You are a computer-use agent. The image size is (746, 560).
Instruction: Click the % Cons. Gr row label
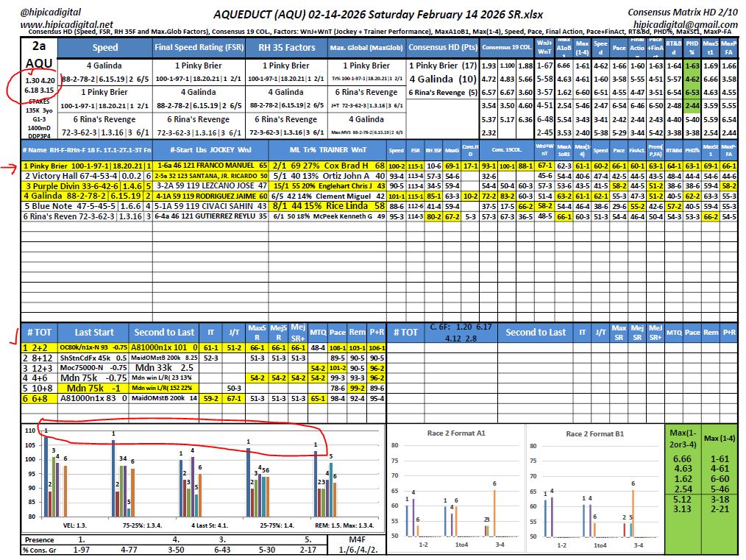[40, 550]
